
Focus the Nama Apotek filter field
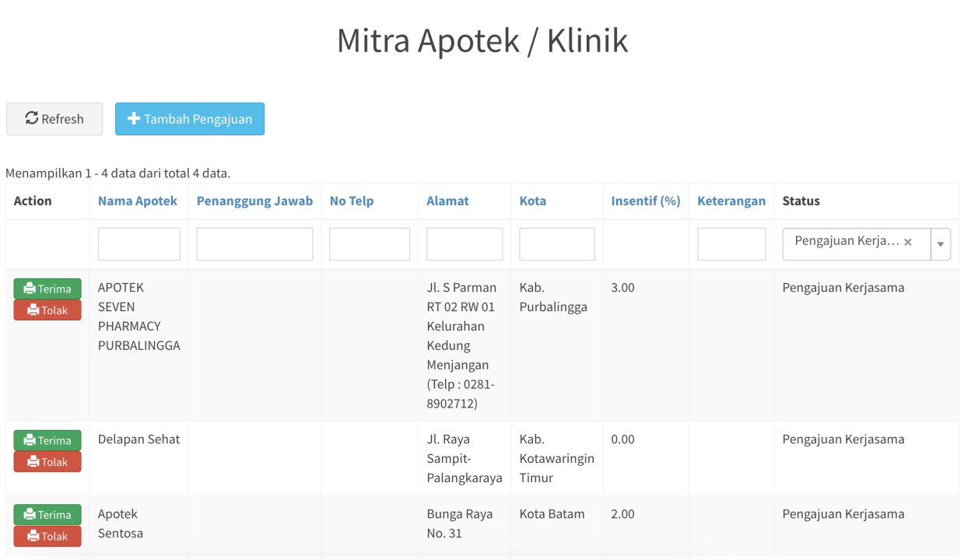138,244
